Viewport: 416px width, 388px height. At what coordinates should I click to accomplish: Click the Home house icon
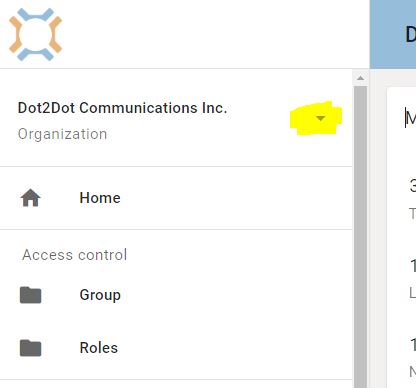pos(30,198)
